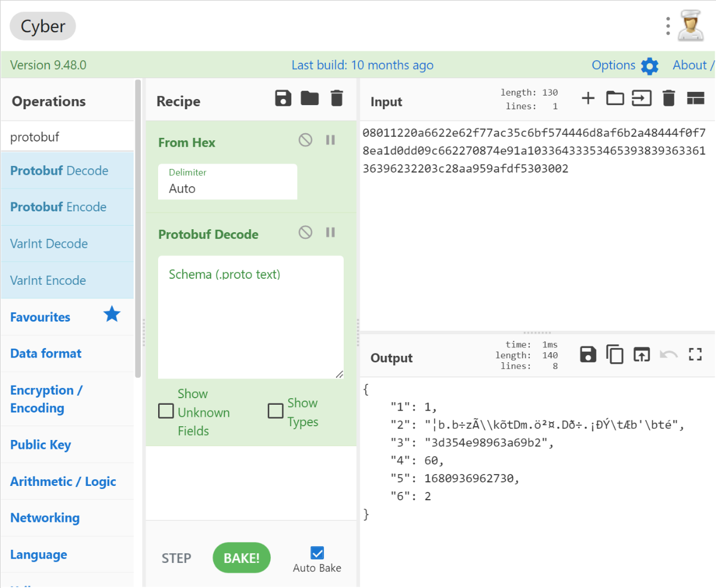
Task: Disable the From Hex operation
Action: point(305,140)
